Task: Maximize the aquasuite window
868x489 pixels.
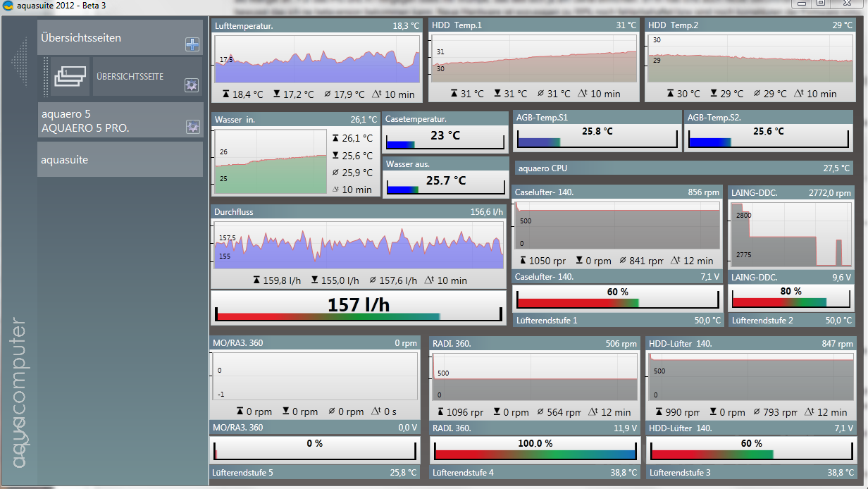Action: click(821, 4)
